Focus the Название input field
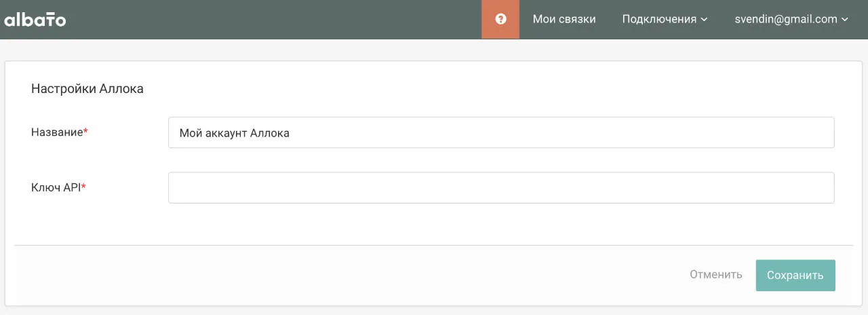The image size is (868, 315). 501,132
